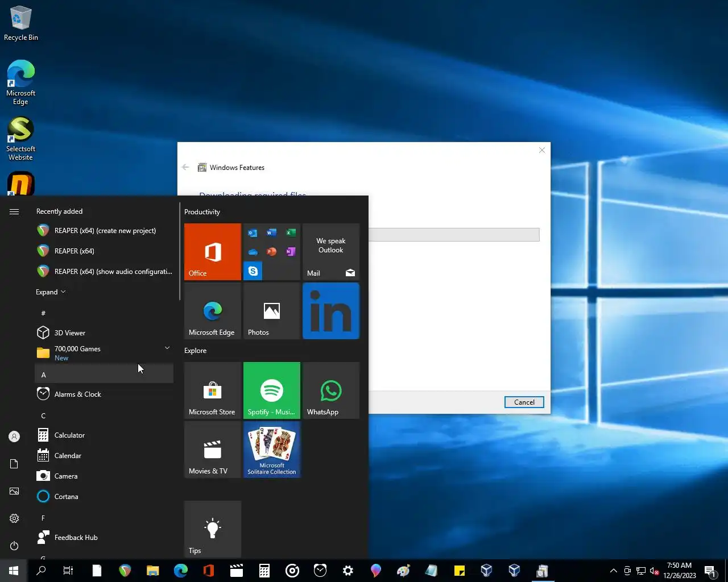Open the Photos tile

coord(272,311)
